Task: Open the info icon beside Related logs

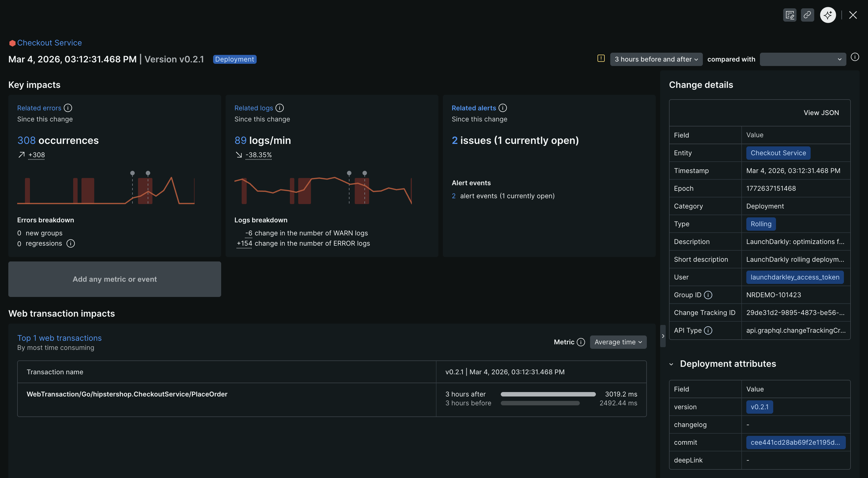Action: pyautogui.click(x=279, y=108)
